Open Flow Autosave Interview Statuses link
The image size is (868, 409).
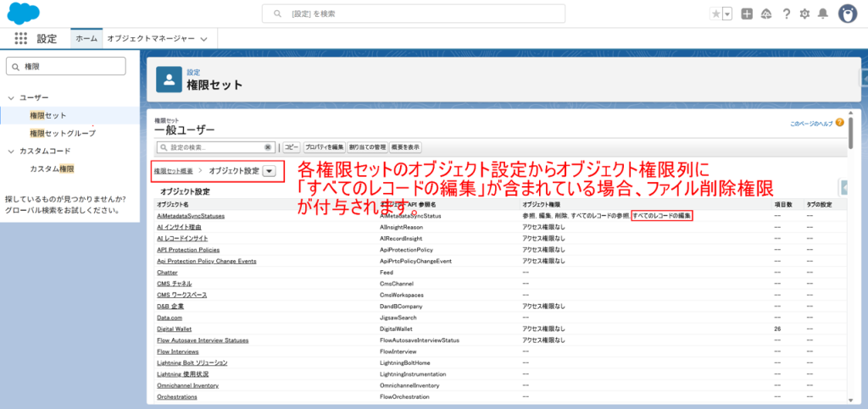pyautogui.click(x=203, y=340)
